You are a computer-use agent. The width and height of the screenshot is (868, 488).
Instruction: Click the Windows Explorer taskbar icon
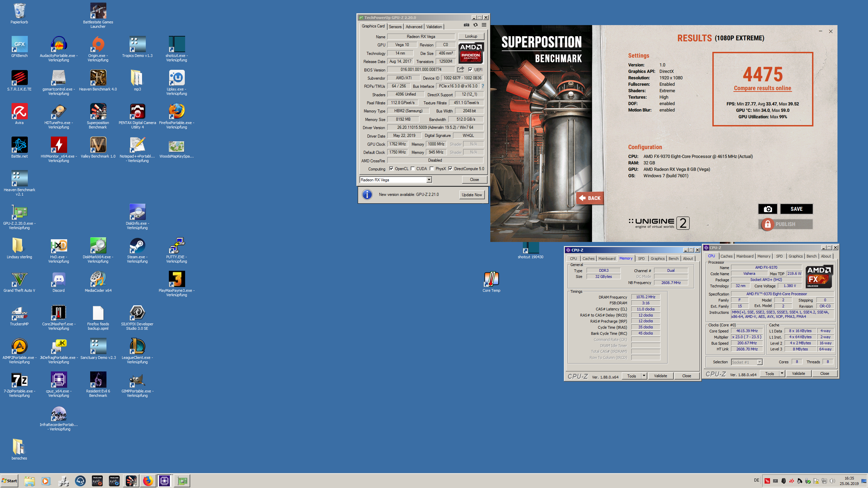29,481
